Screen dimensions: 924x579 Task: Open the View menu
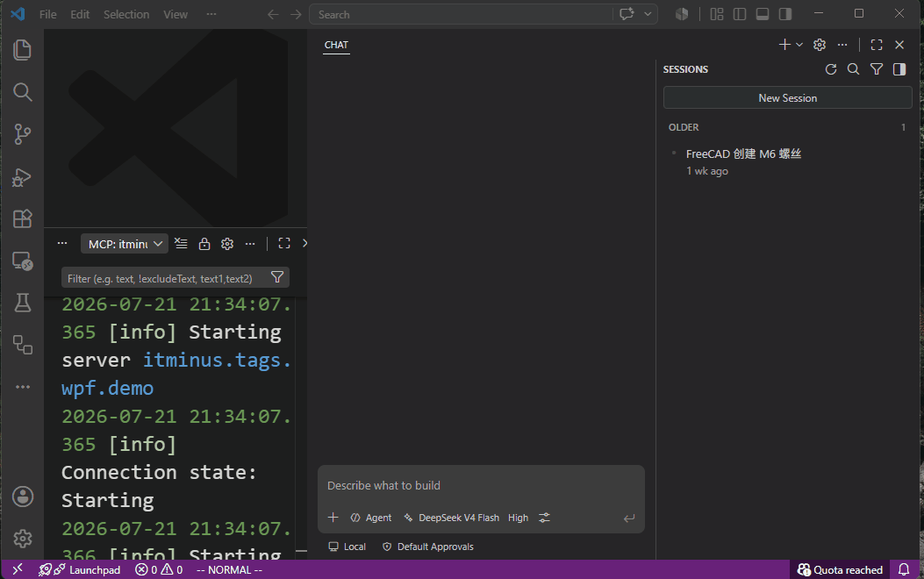(x=175, y=14)
